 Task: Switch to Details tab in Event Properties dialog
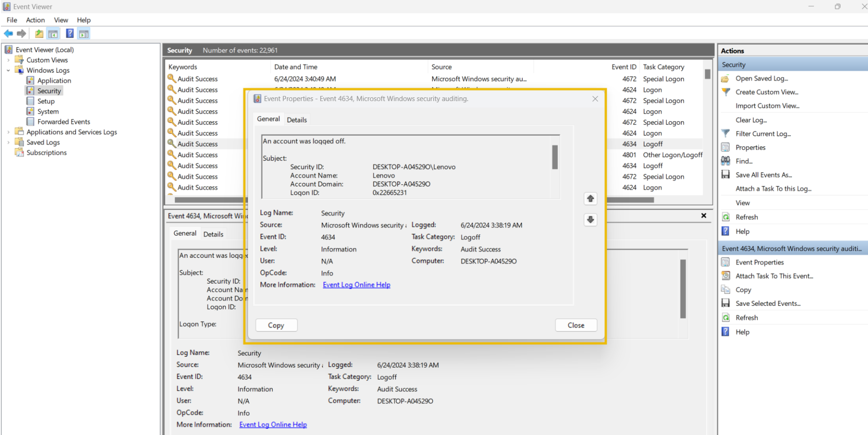[297, 120]
